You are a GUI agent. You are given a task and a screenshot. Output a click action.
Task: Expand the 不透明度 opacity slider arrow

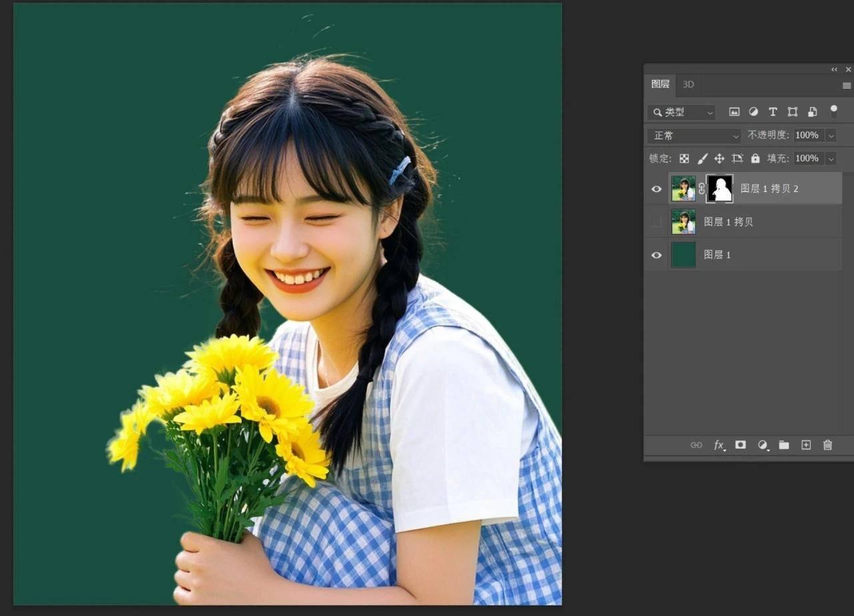[x=831, y=135]
